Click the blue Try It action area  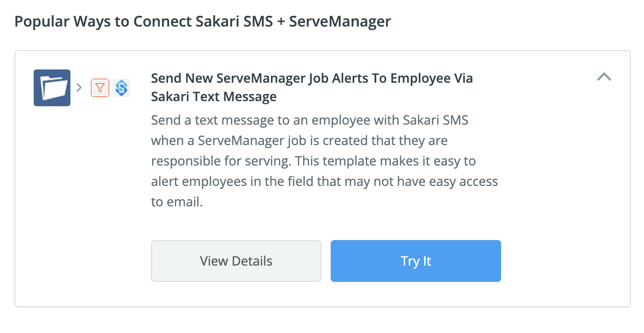click(x=415, y=260)
